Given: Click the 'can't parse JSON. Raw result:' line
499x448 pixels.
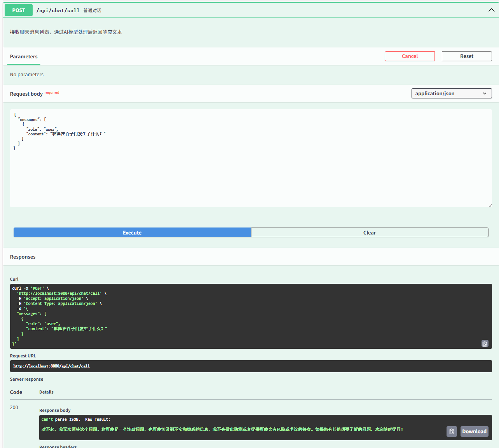Looking at the screenshot, I should pos(76,420).
